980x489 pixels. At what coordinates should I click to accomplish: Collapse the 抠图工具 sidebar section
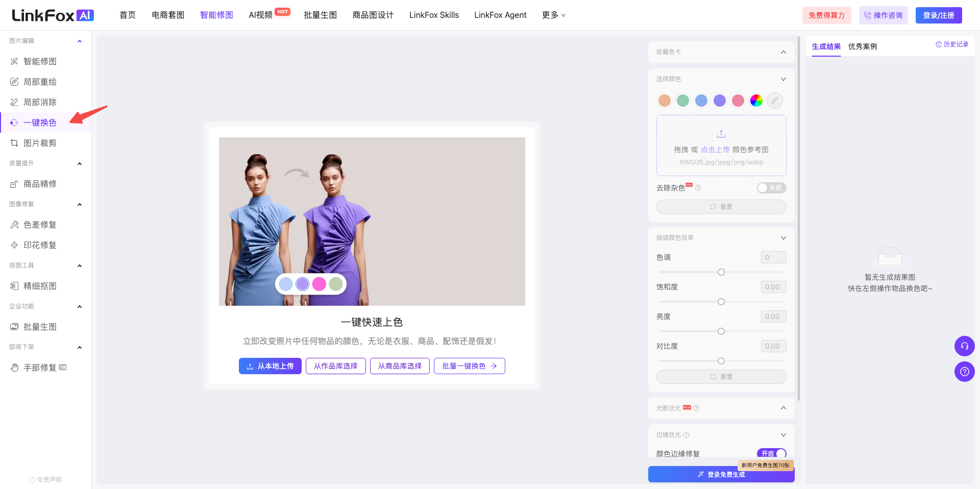pyautogui.click(x=80, y=265)
